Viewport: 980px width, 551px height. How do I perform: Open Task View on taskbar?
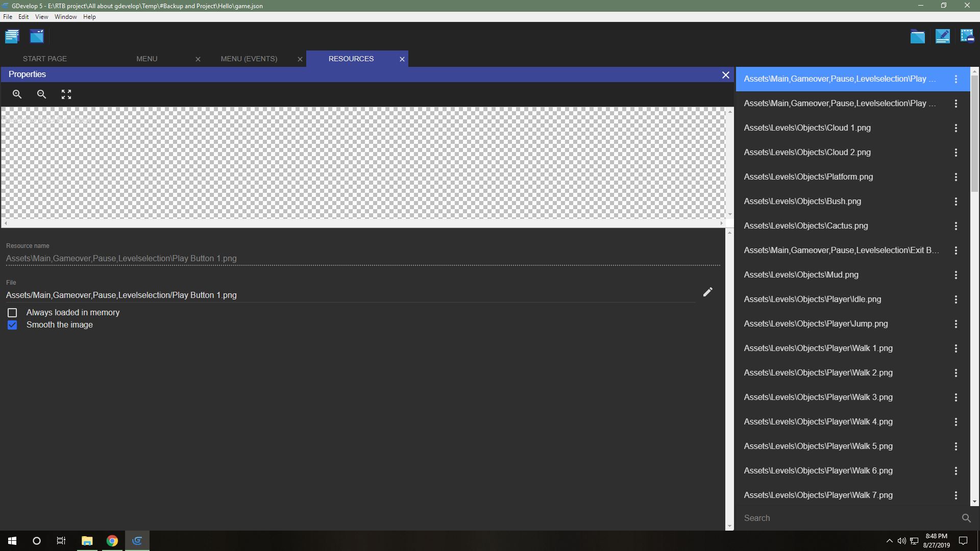point(61,541)
